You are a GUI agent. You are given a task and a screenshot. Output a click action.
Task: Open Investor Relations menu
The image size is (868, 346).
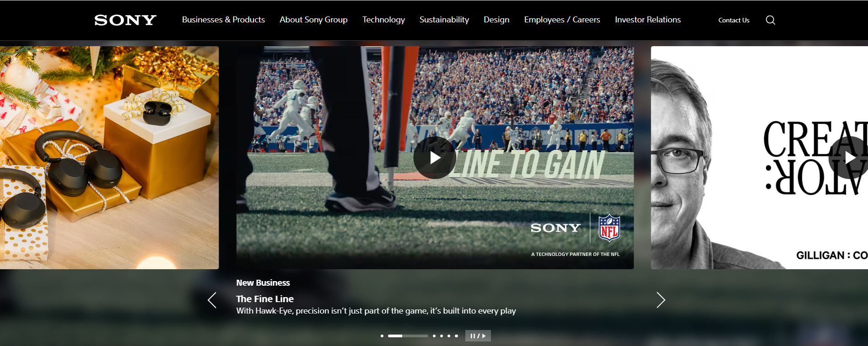pos(648,20)
